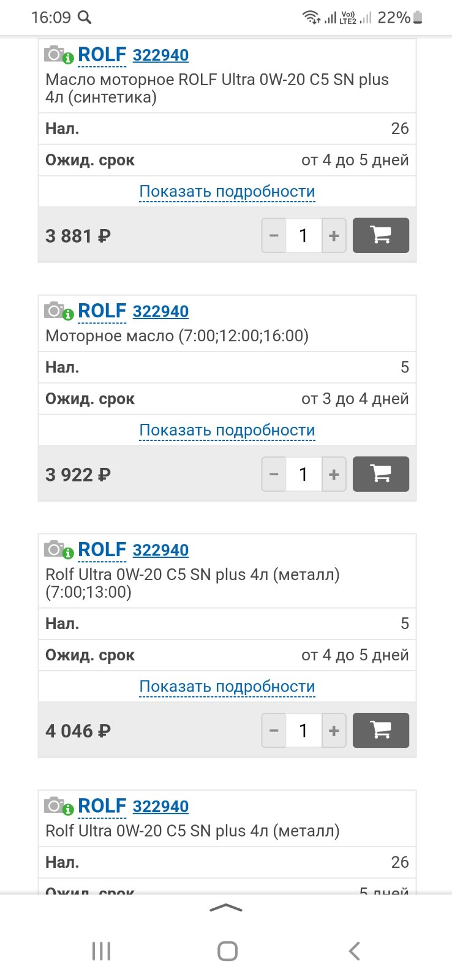The width and height of the screenshot is (452, 980).
Task: Expand Показать подробности for 3 922 ₽ listing
Action: [x=227, y=431]
